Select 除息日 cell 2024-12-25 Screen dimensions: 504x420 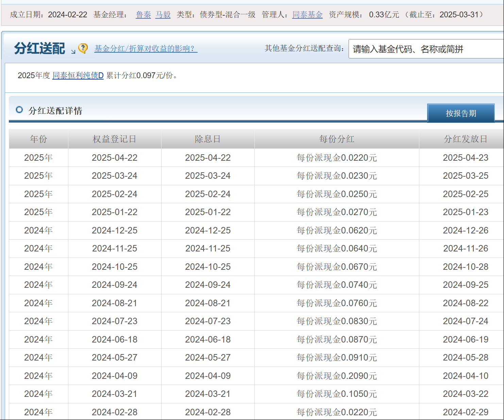208,230
